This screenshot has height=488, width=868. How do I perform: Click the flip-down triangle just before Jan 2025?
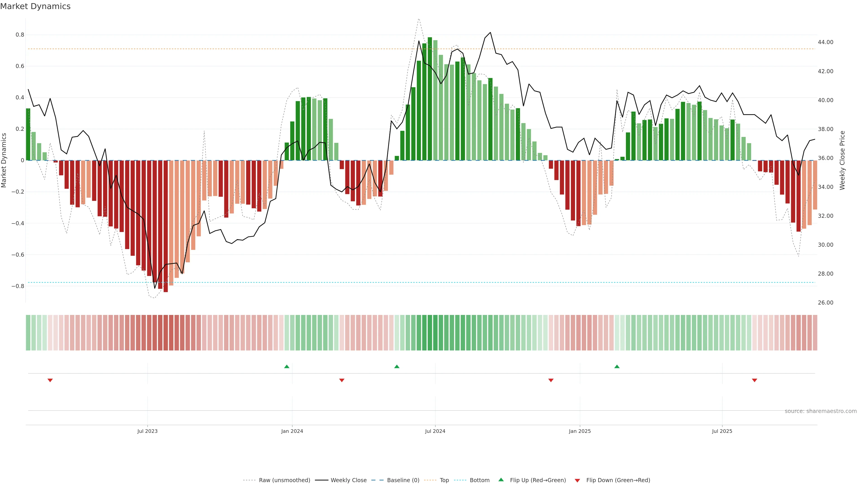click(551, 380)
